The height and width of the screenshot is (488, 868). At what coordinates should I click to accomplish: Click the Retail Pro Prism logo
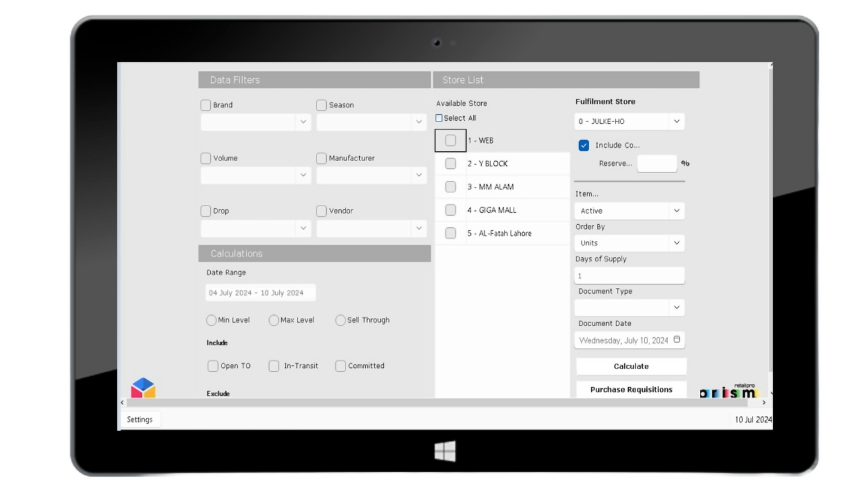pyautogui.click(x=728, y=391)
